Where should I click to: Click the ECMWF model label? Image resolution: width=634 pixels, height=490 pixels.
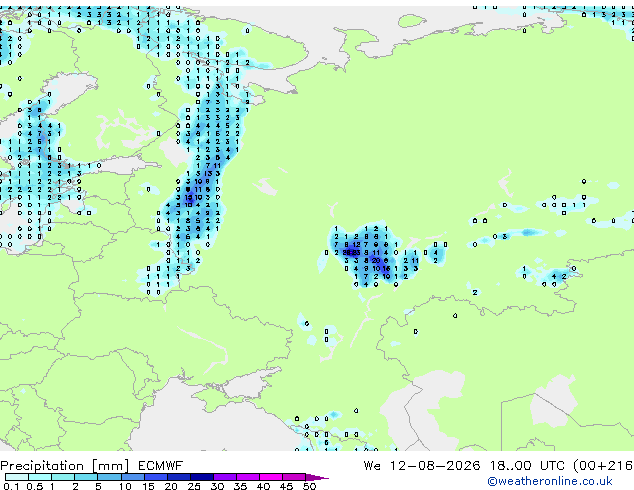(x=160, y=466)
